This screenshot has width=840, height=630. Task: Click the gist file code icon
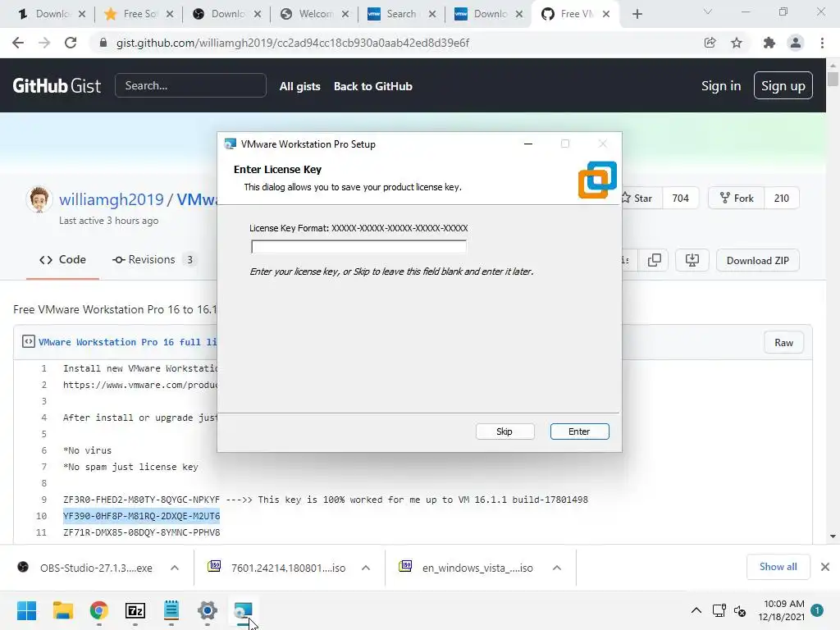pyautogui.click(x=29, y=341)
